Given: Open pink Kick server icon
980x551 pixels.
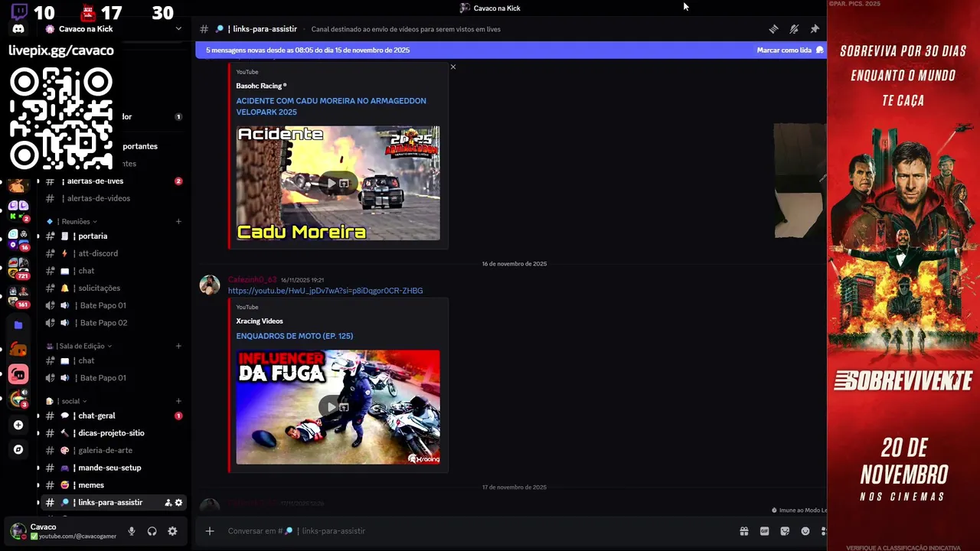Looking at the screenshot, I should [18, 374].
